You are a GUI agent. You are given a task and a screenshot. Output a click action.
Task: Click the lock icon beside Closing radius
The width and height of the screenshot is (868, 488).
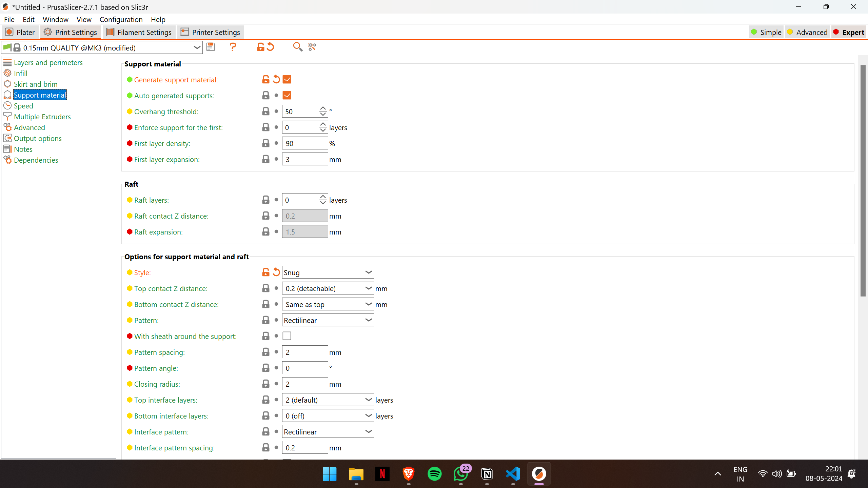point(266,384)
